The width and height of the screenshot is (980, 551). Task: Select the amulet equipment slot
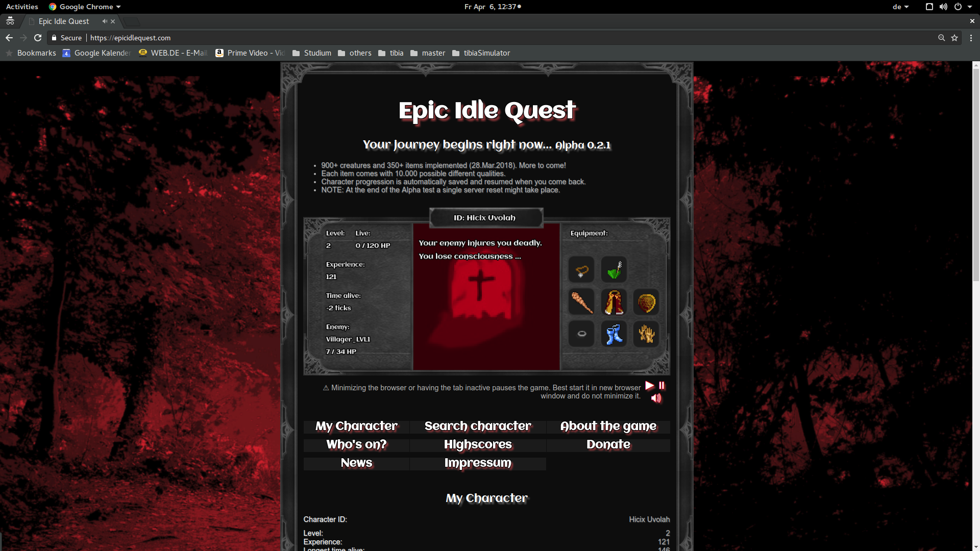click(x=581, y=269)
